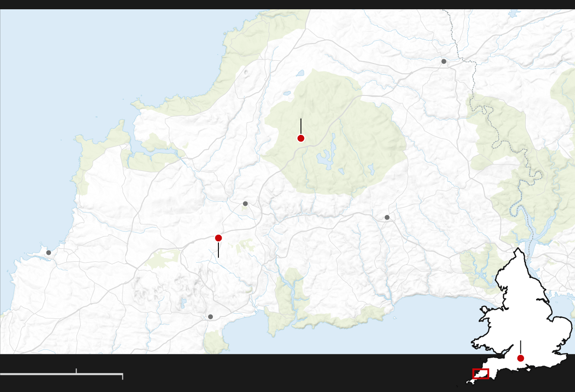Click the gray town dot in the northeast
This screenshot has width=575, height=392.
444,61
